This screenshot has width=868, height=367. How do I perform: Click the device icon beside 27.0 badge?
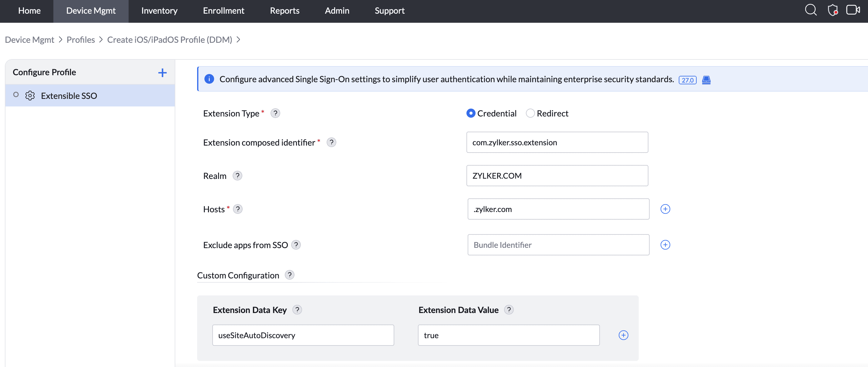click(706, 80)
